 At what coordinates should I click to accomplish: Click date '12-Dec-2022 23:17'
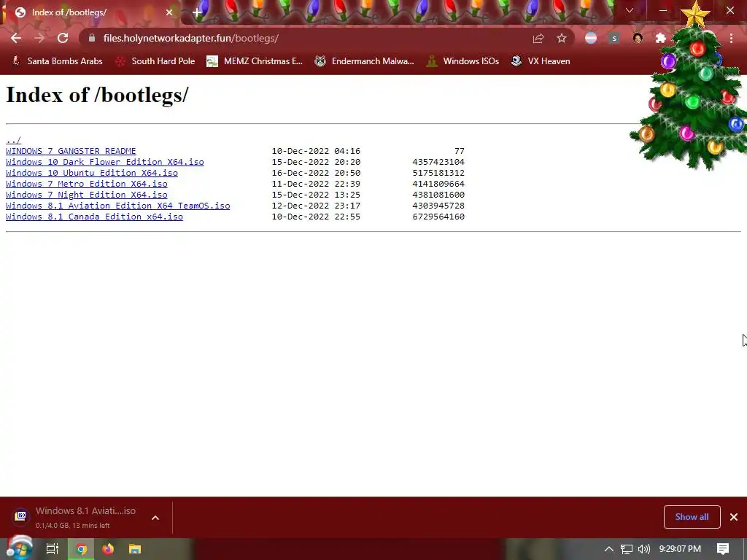pyautogui.click(x=316, y=206)
